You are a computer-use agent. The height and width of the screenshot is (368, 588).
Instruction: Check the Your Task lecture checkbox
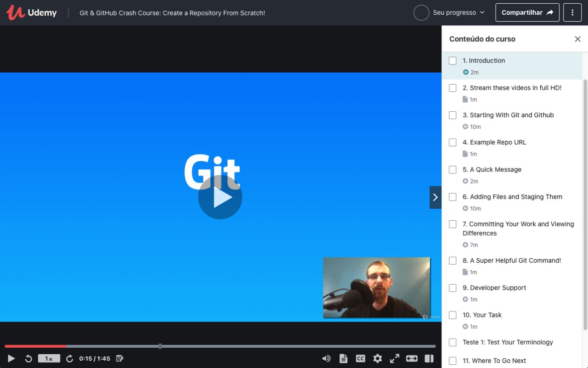pyautogui.click(x=452, y=315)
